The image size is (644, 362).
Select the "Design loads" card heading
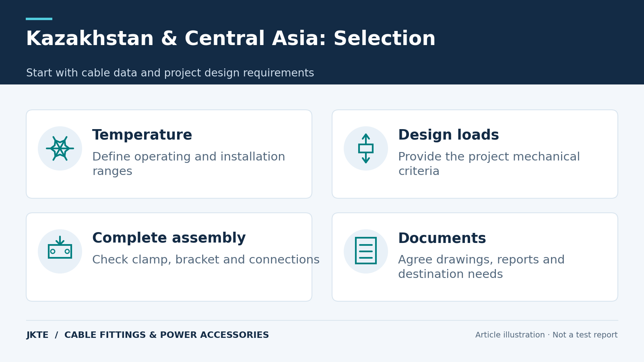pyautogui.click(x=448, y=135)
